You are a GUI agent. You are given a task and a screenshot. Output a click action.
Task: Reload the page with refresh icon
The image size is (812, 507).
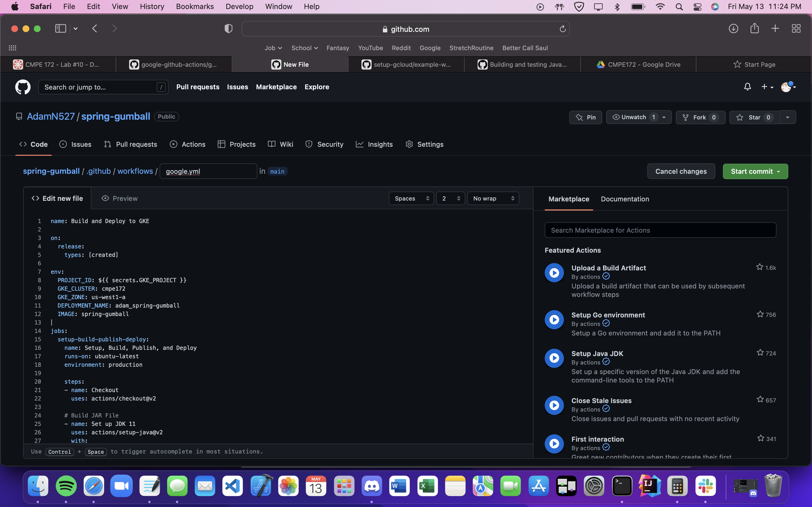click(x=563, y=29)
